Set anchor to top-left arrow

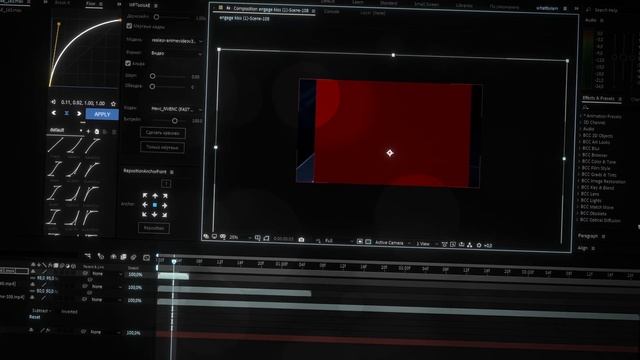[x=145, y=196]
